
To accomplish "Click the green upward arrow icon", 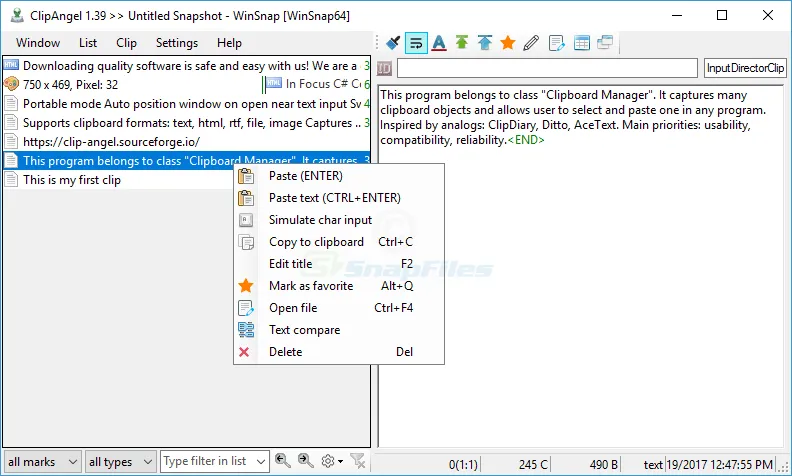I will [462, 43].
